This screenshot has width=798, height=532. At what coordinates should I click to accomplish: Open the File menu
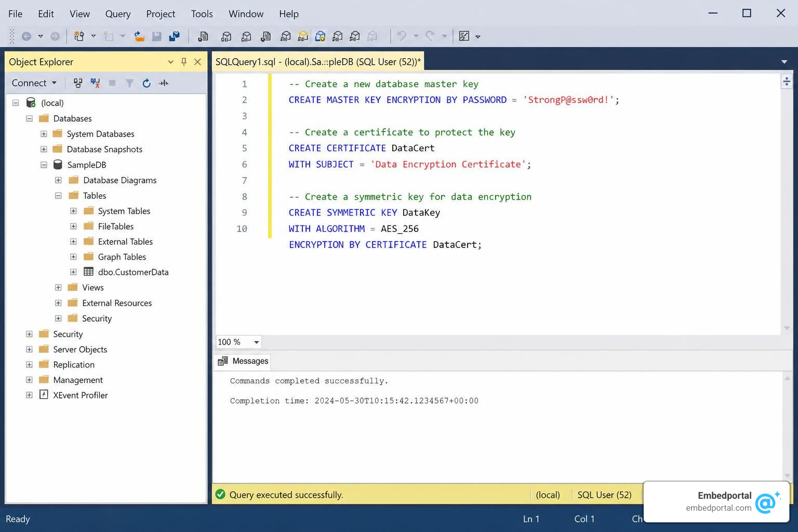tap(16, 14)
